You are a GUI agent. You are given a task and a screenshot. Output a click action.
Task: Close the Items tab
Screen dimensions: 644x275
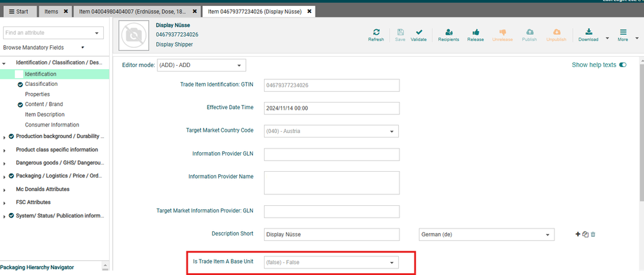click(x=66, y=12)
